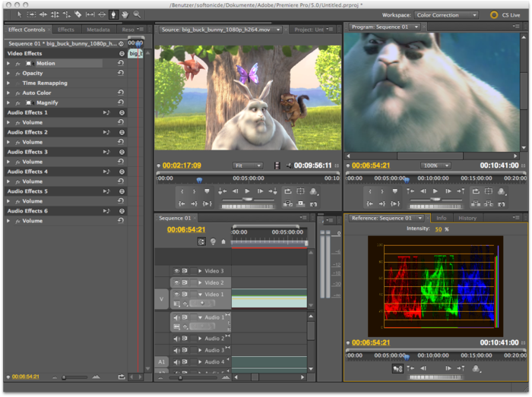Toggle the Auto Color fx switch

pyautogui.click(x=17, y=93)
